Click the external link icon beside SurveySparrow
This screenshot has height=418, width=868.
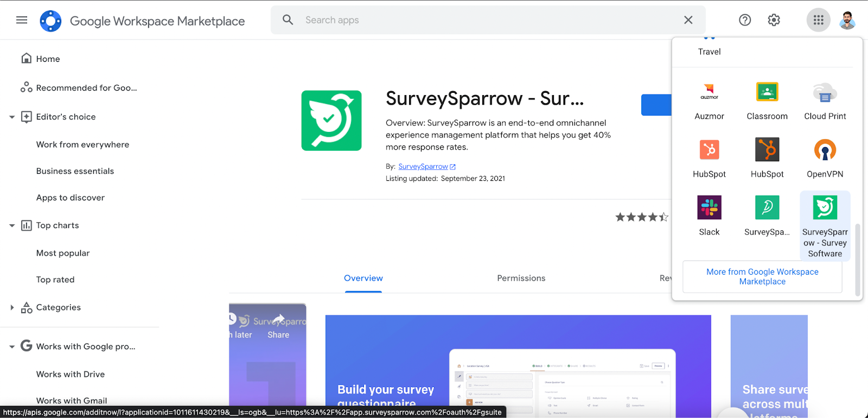pyautogui.click(x=453, y=167)
